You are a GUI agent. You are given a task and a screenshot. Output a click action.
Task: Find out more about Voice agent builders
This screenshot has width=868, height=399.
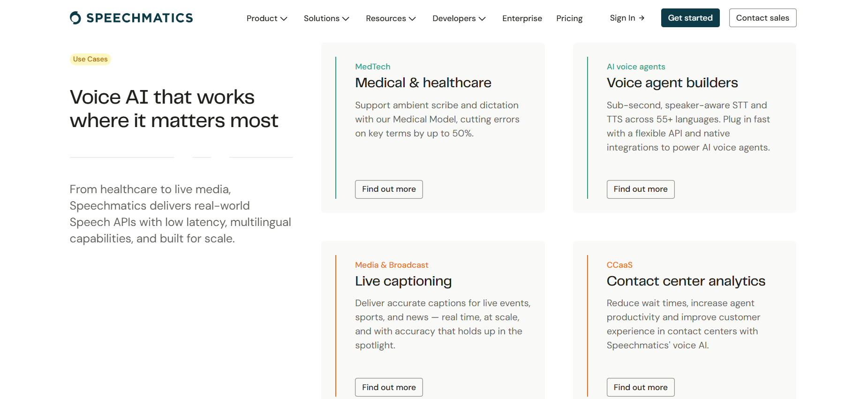point(641,189)
